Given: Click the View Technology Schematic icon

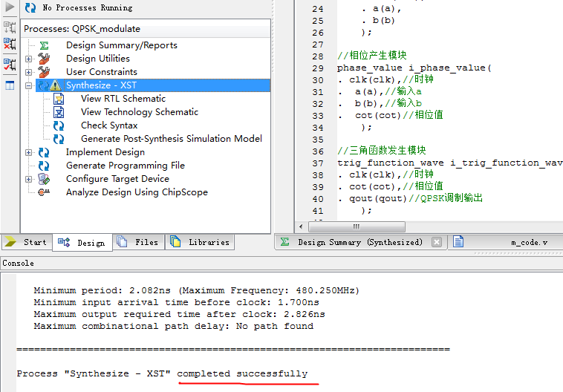Looking at the screenshot, I should (59, 112).
